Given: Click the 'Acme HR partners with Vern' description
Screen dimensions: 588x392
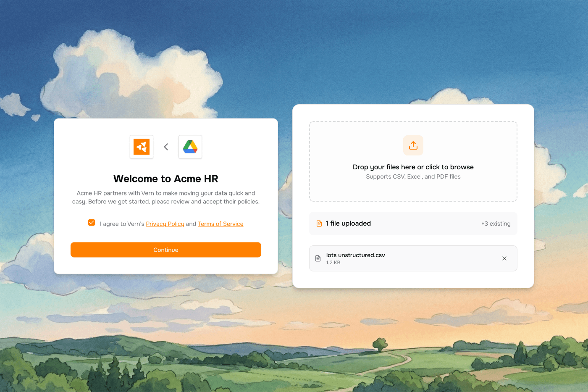Looking at the screenshot, I should click(x=166, y=197).
